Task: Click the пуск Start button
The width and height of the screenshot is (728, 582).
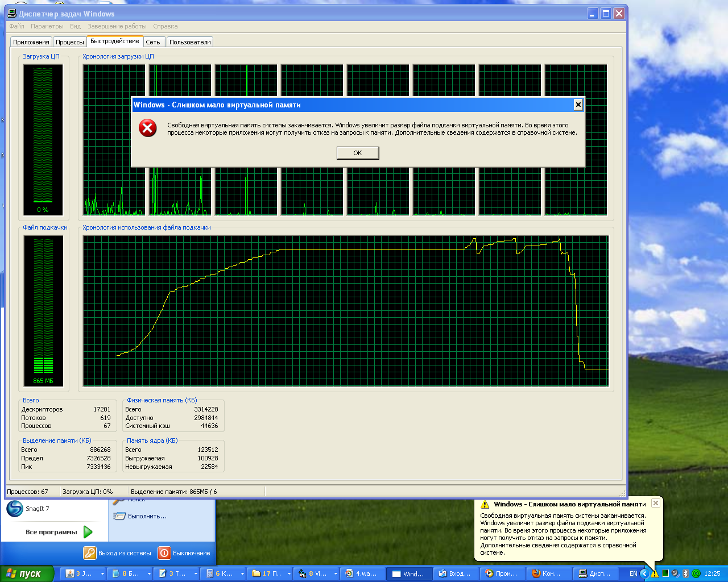Action: click(x=27, y=573)
